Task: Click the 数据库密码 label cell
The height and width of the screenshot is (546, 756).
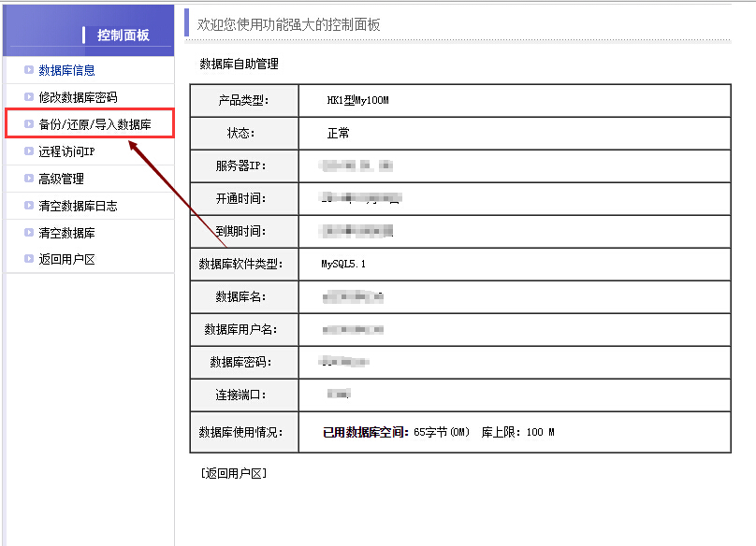Action: click(244, 363)
